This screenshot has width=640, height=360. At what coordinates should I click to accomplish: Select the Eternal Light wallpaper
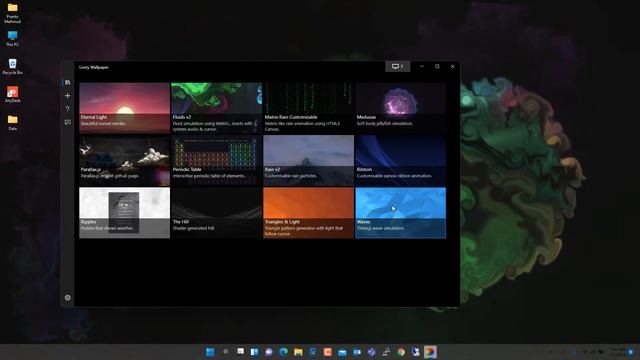[x=124, y=108]
